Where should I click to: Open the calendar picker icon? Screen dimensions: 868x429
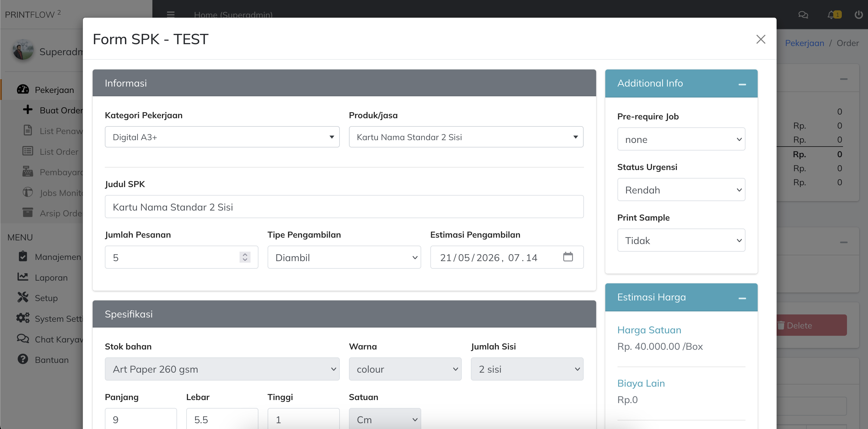tap(568, 257)
